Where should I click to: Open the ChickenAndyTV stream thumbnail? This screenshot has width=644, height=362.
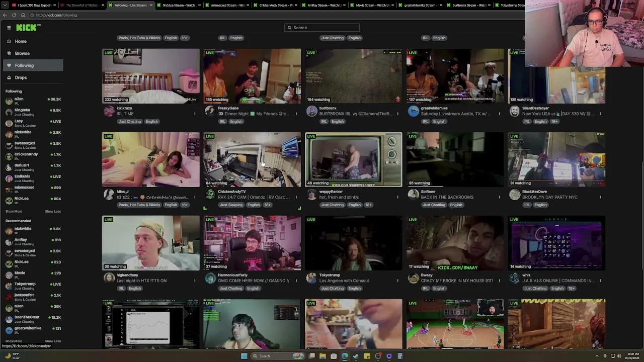252,159
